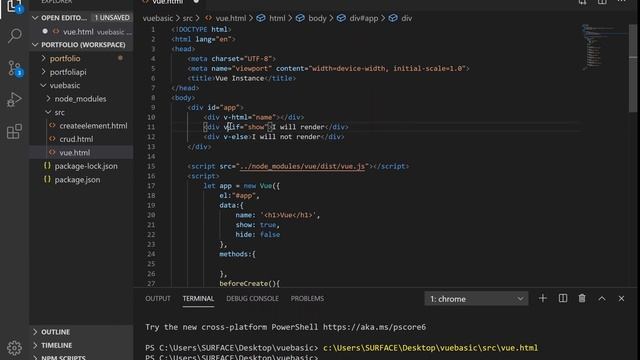The width and height of the screenshot is (640, 360).
Task: Click the HTML file icon of crud.html
Action: (x=52, y=139)
